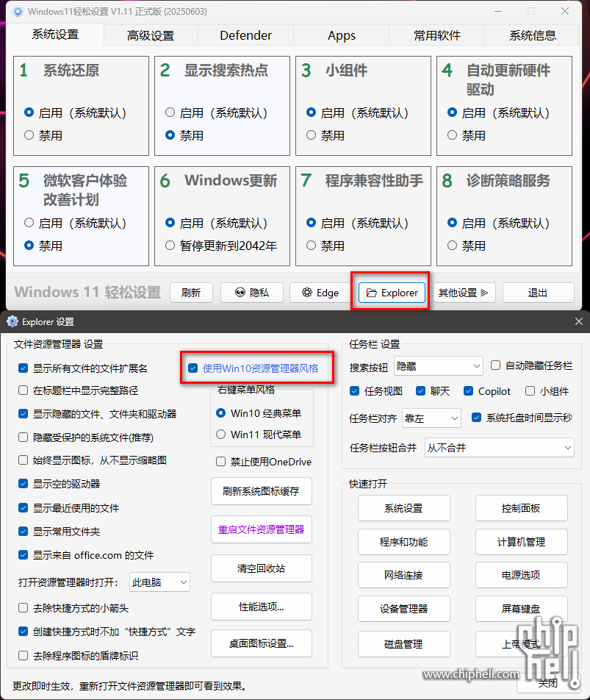Select 启用 for 微软客户体验改善计划
Viewport: 590px width, 700px height.
(x=29, y=223)
